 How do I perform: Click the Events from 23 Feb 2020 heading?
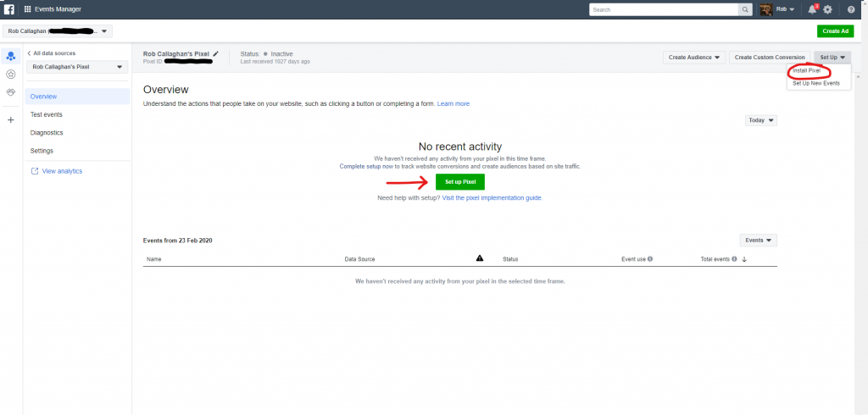click(x=178, y=241)
